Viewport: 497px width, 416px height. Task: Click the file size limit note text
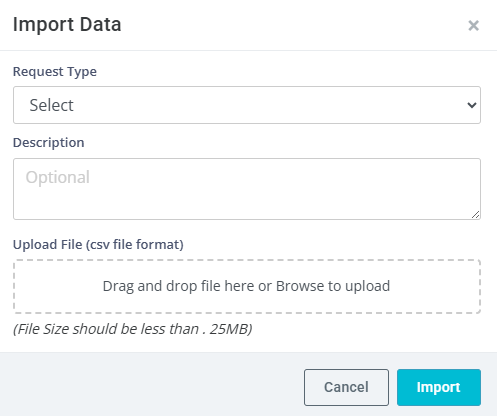[x=132, y=329]
